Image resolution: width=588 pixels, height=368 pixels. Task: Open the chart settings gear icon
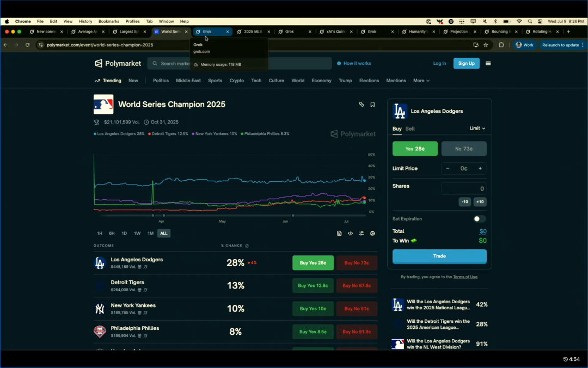click(372, 234)
